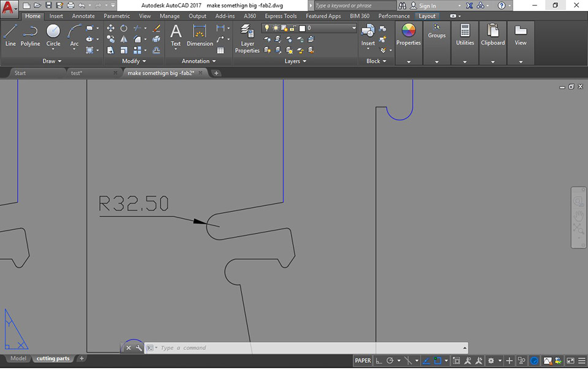Toggle PAPER space in status bar
Screen dimensions: 588x380
click(363, 360)
